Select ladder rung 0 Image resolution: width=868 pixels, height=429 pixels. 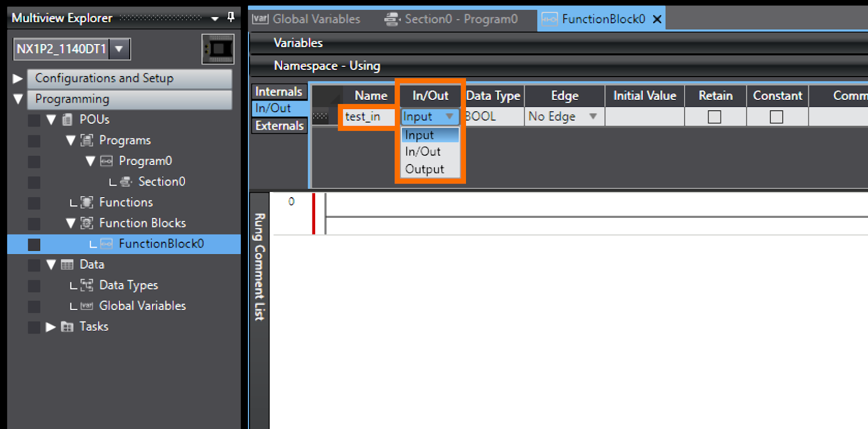point(291,201)
